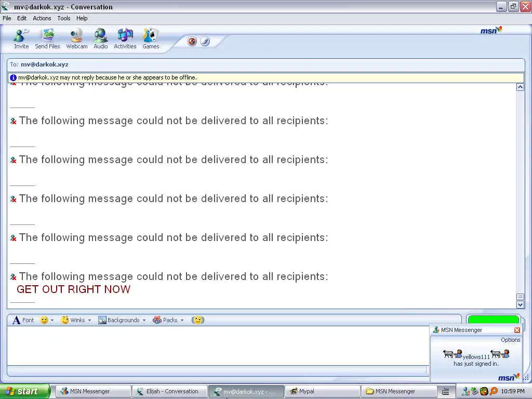Open the Edit menu
Viewport: 532px width, 399px height.
point(22,18)
